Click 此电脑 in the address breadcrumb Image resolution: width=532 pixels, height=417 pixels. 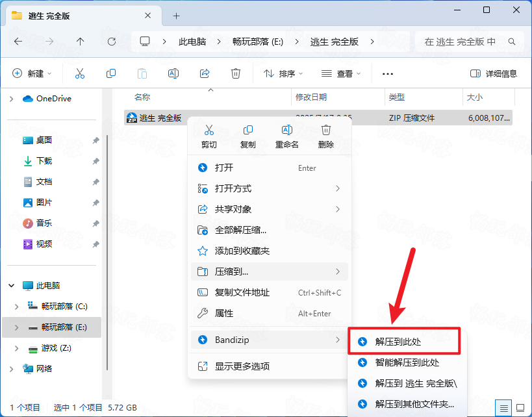192,42
